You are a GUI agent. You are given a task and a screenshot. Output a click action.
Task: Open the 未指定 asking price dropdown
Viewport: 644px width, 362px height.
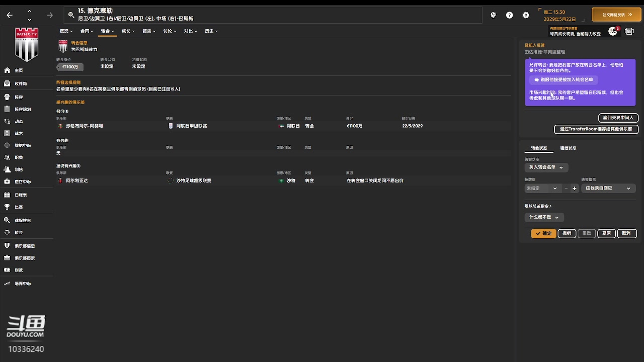click(x=542, y=188)
